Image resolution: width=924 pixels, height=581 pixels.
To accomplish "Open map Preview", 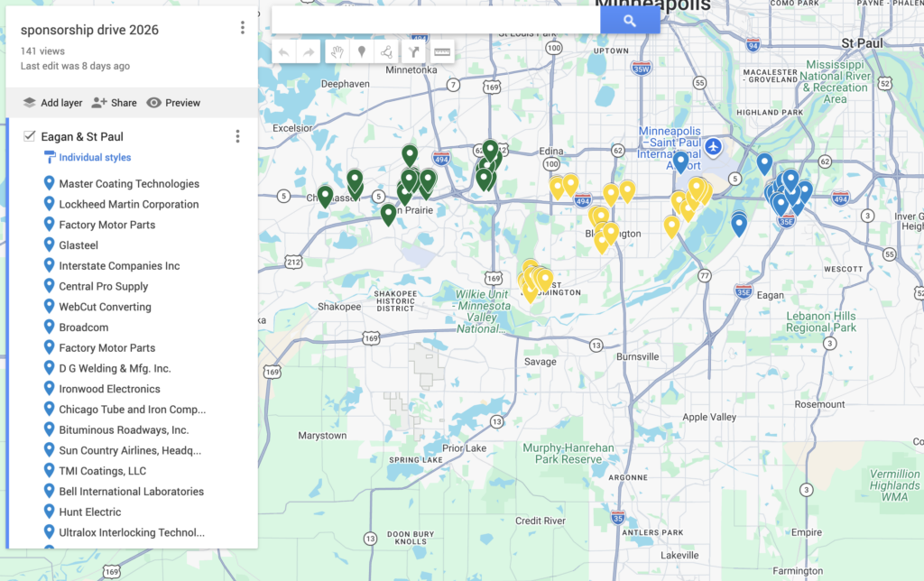I will coord(173,103).
